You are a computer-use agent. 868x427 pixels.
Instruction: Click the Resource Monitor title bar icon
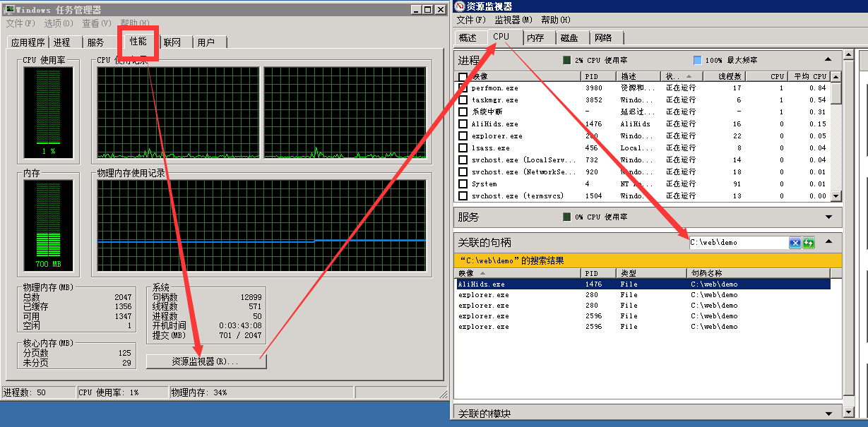[460, 6]
